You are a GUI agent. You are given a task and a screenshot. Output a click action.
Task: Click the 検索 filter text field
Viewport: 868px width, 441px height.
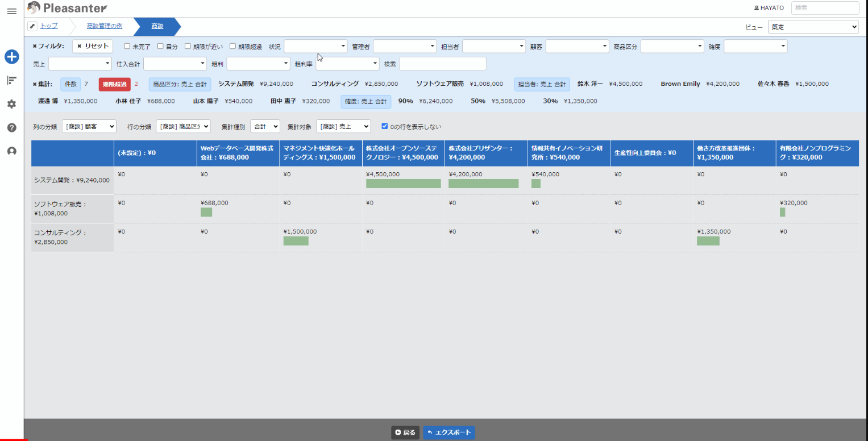pos(442,64)
